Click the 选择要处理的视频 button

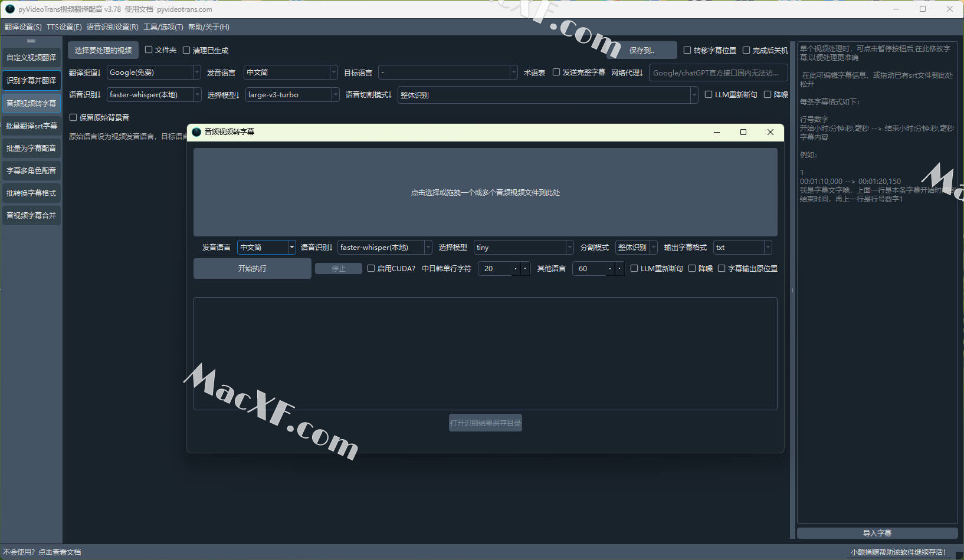[x=103, y=50]
